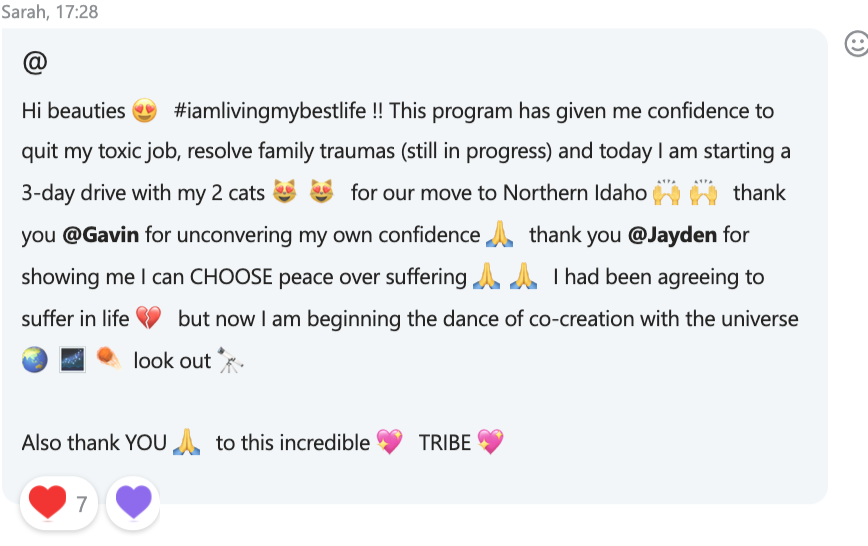Click the milky way galaxy emoji
Screen dimensions: 868x546
[72, 360]
